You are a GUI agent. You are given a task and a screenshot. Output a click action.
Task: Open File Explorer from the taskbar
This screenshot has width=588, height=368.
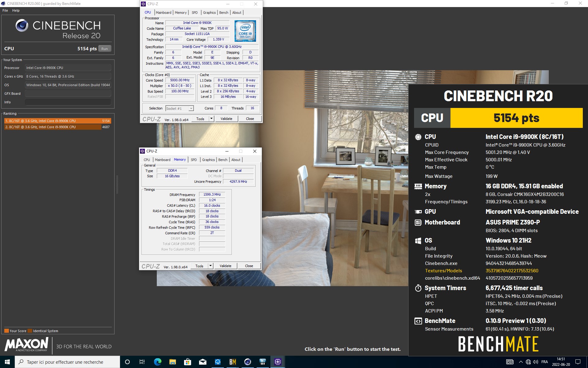tap(172, 362)
